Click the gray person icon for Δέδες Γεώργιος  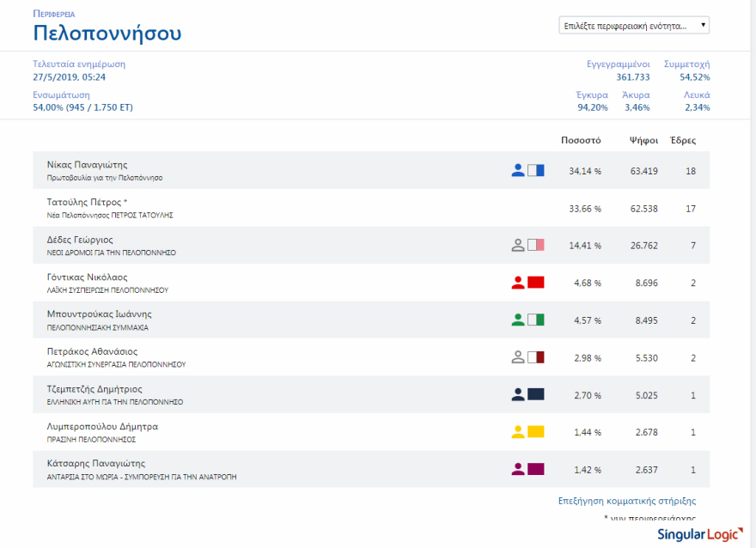point(517,245)
